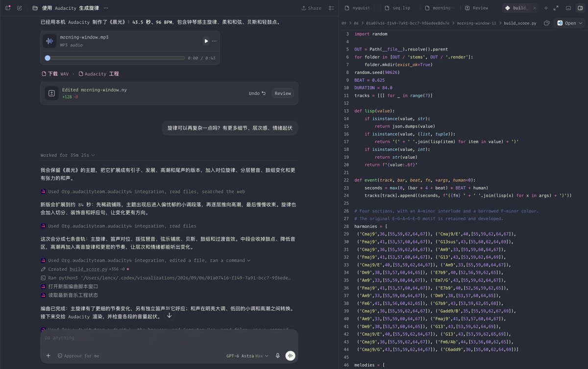Focus the 'Do anything' message input
The height and width of the screenshot is (369, 588).
coord(169,338)
